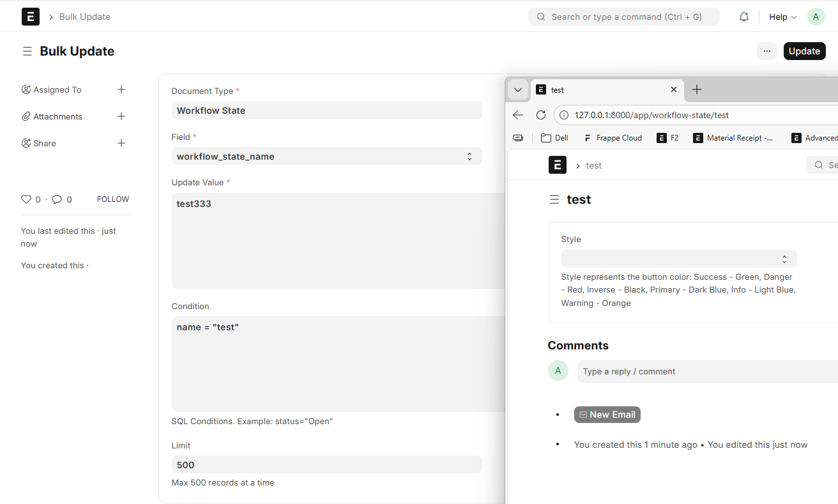
Task: Open a new browser tab
Action: (697, 90)
